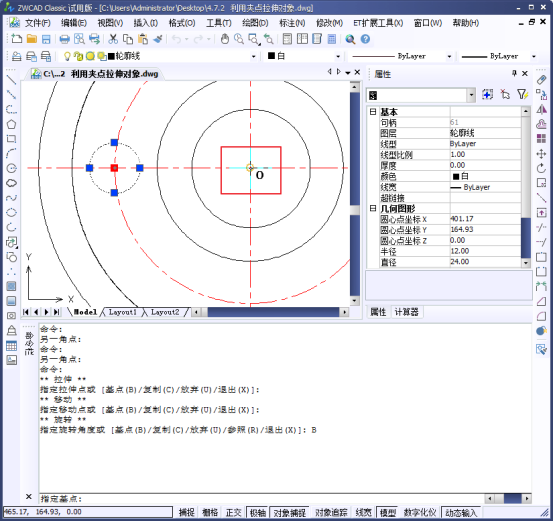Switch to the Layout2 tab

165,312
